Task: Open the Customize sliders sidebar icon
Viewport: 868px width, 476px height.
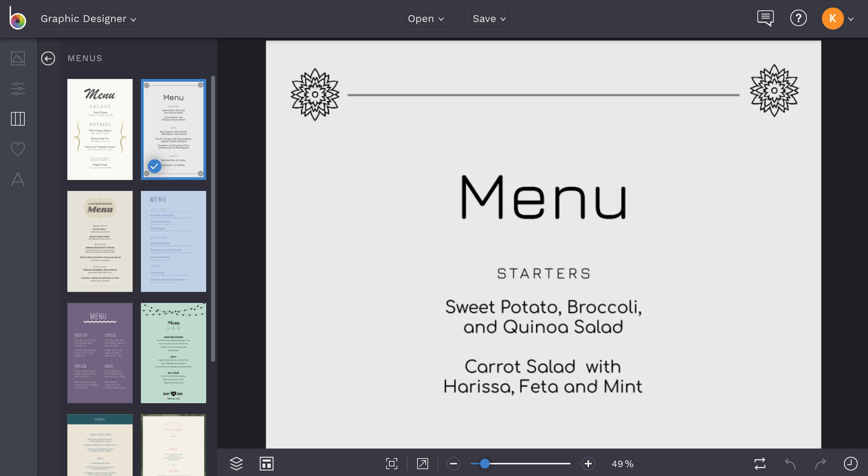Action: pyautogui.click(x=18, y=89)
